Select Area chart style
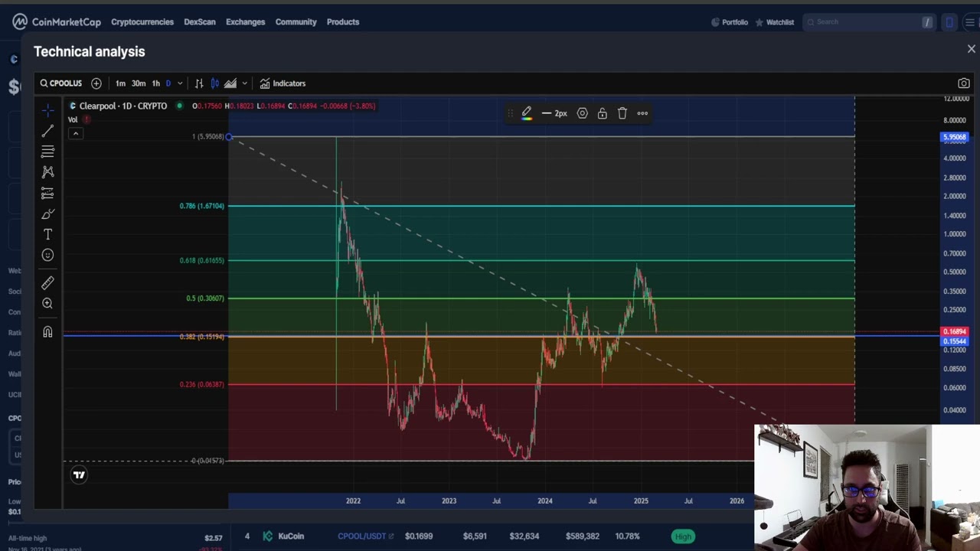This screenshot has height=551, width=980. coord(230,83)
